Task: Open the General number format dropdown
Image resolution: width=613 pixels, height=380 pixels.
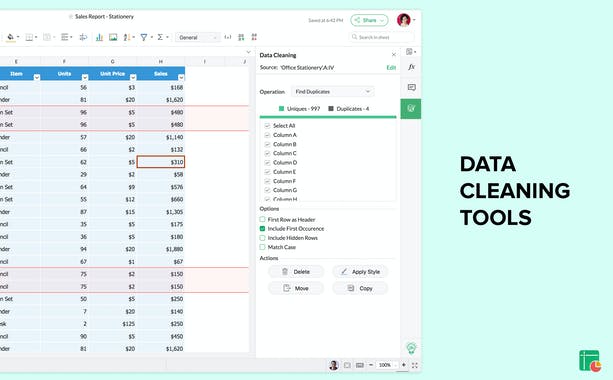Action: coord(197,38)
